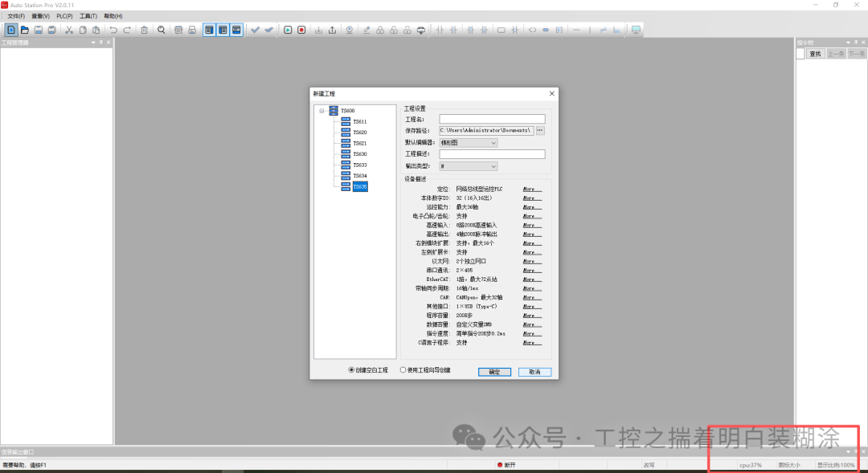Click the browse … button beside 保存路径
Viewport: 868px width, 473px height.
pyautogui.click(x=540, y=131)
